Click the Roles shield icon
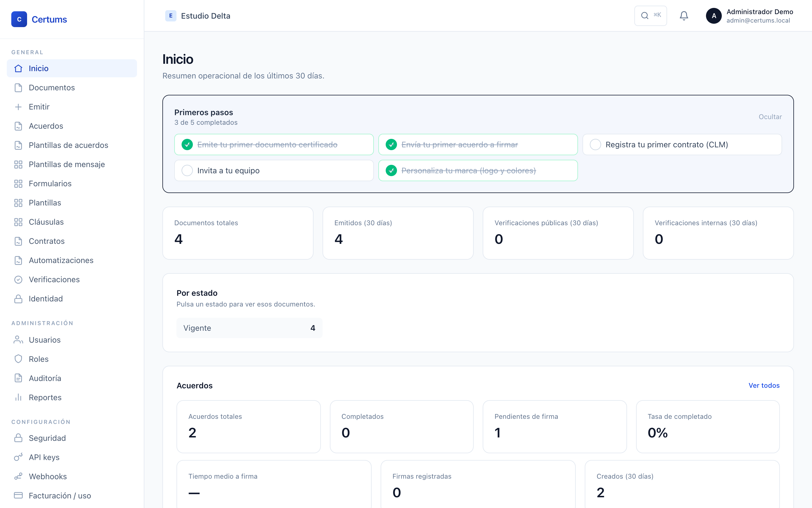This screenshot has width=812, height=508. point(18,359)
